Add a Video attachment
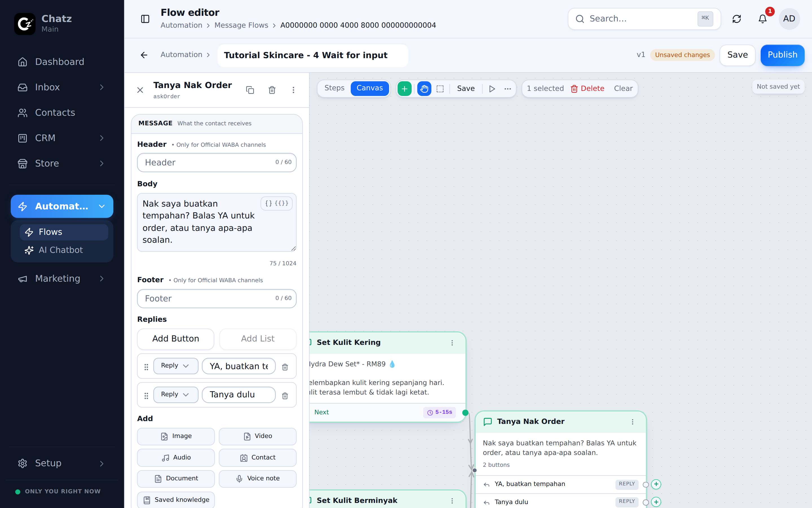The width and height of the screenshot is (812, 508). [x=257, y=436]
